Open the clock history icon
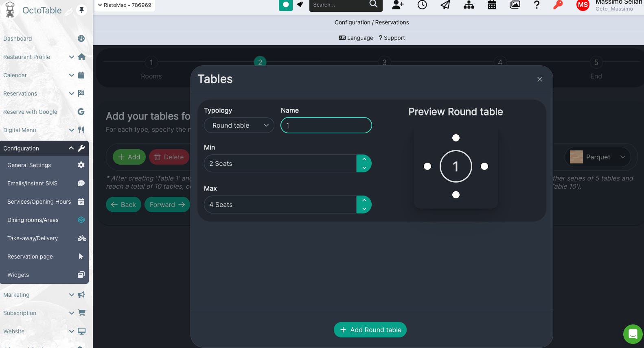Viewport: 644px width, 348px height. pyautogui.click(x=422, y=5)
